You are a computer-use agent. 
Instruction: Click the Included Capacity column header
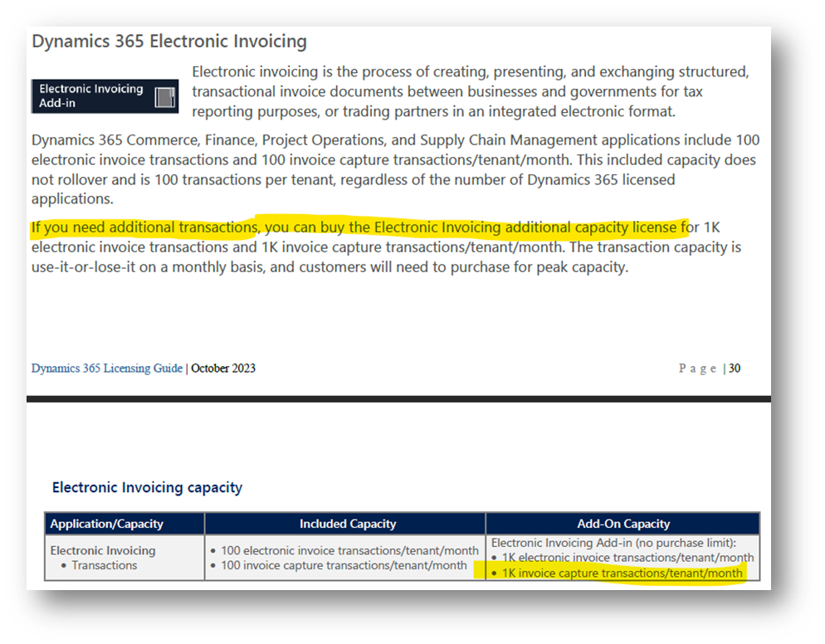point(348,524)
